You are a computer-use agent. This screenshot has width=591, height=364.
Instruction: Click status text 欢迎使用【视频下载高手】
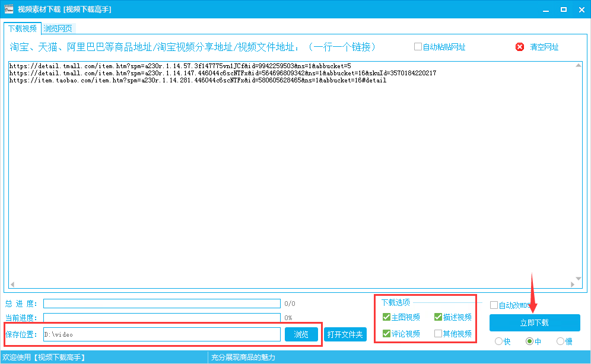[x=44, y=357]
